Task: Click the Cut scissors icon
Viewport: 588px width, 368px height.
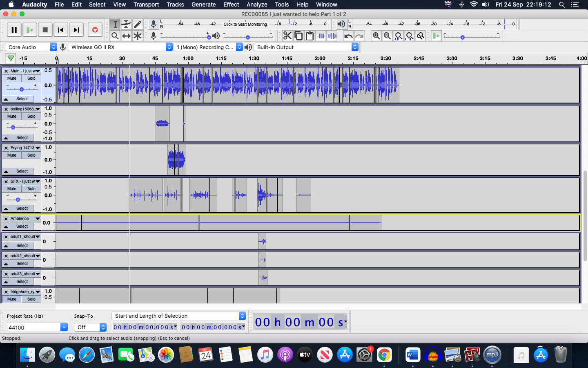Action: point(287,36)
